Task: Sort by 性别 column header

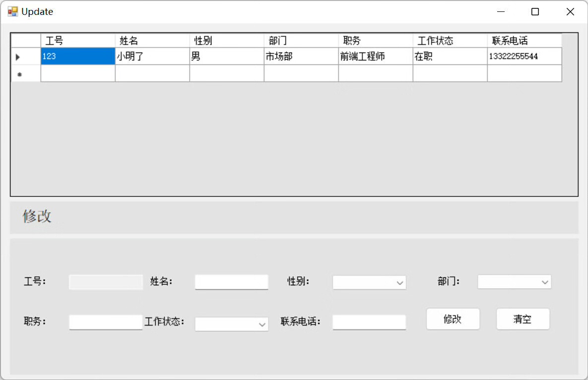Action: pyautogui.click(x=227, y=41)
